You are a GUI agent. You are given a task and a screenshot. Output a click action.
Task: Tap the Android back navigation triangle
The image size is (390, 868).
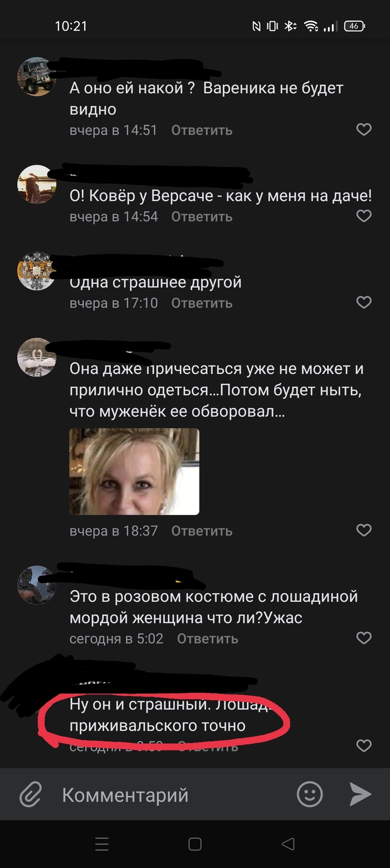click(x=287, y=844)
